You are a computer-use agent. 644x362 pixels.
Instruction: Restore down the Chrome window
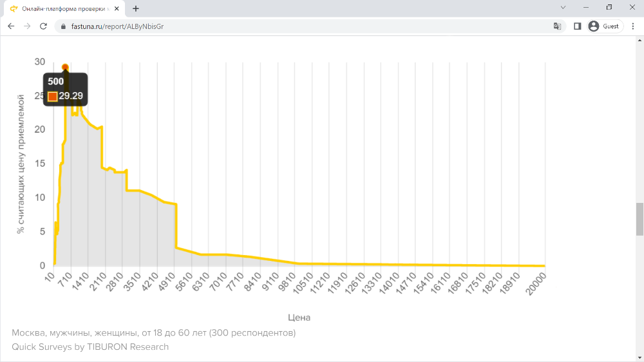point(609,7)
